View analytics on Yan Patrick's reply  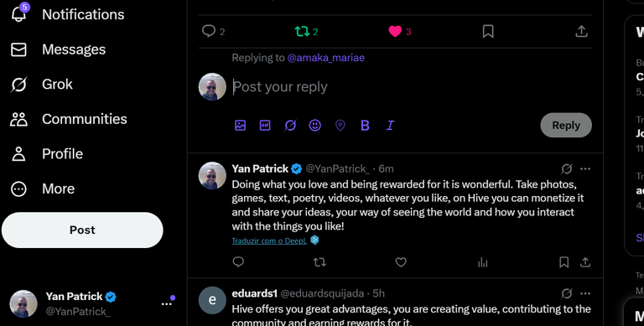pos(483,262)
